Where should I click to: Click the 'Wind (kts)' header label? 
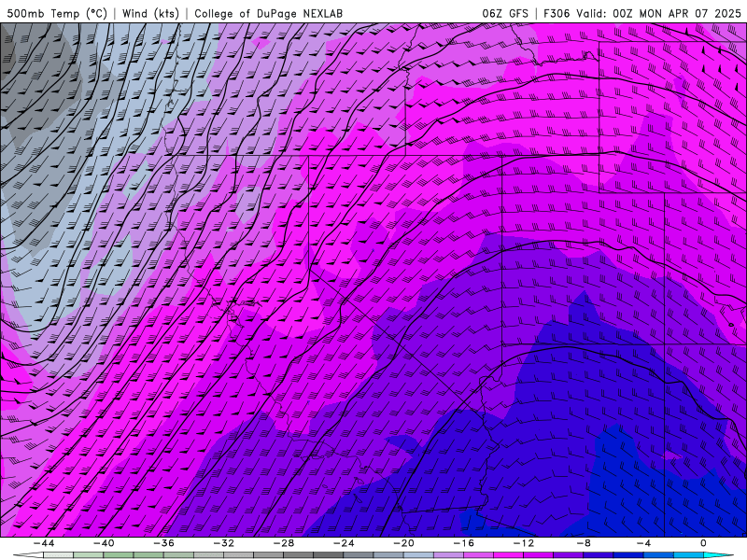click(150, 13)
